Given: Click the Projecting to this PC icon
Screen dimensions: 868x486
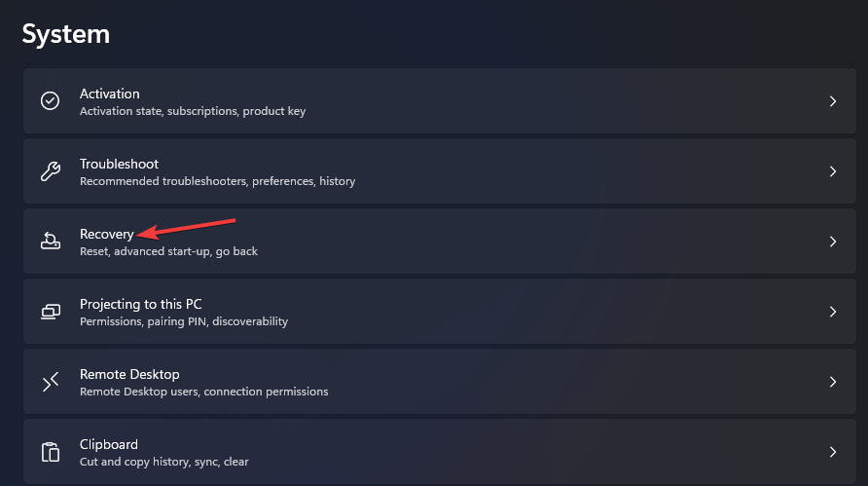Looking at the screenshot, I should [x=51, y=312].
